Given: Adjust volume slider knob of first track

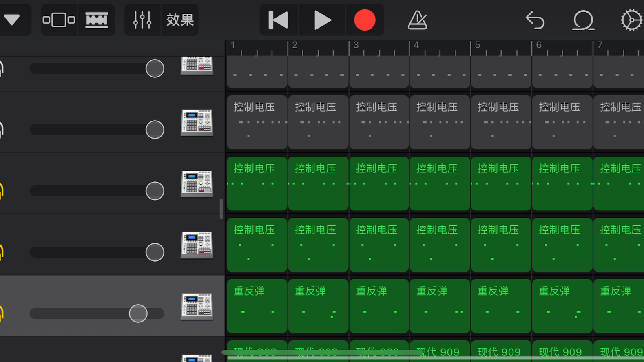Looking at the screenshot, I should [x=155, y=68].
